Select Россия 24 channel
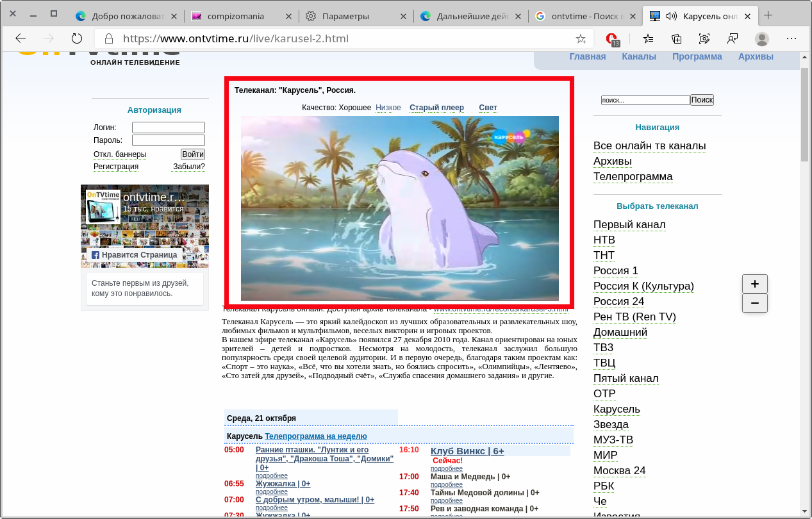Image resolution: width=812 pixels, height=519 pixels. (619, 302)
